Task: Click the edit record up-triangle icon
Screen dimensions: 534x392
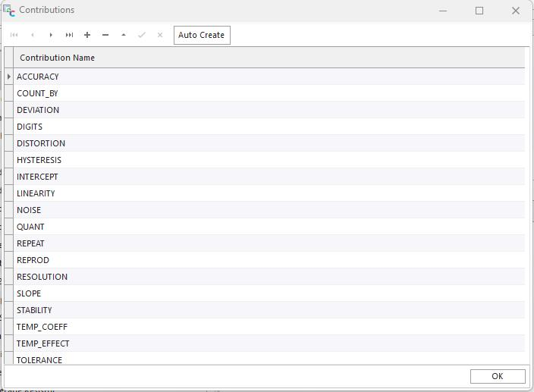Action: point(124,35)
